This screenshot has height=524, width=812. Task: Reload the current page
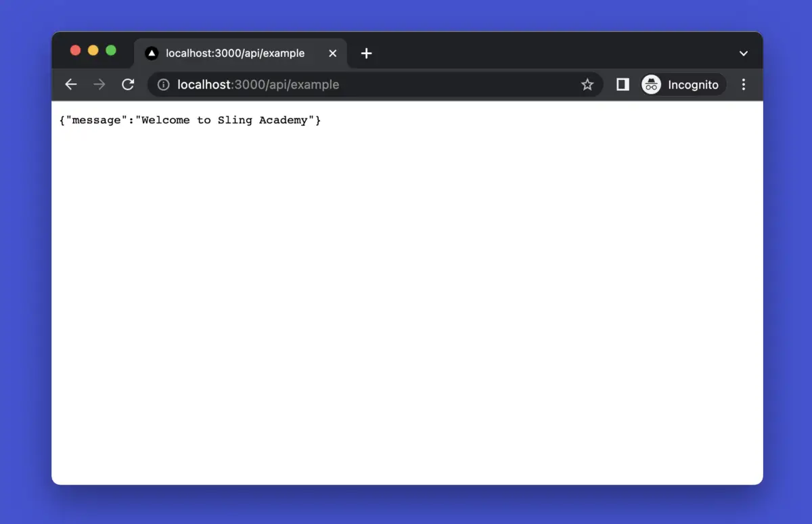(128, 85)
